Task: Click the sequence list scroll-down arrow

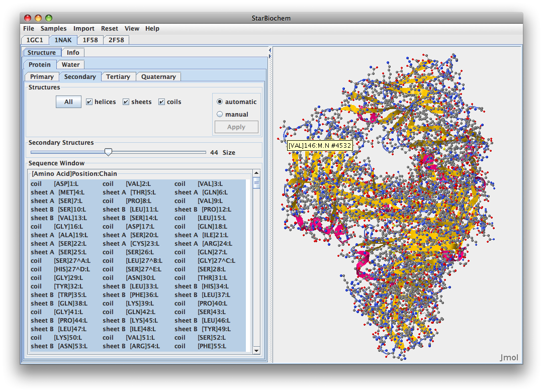Action: click(256, 350)
